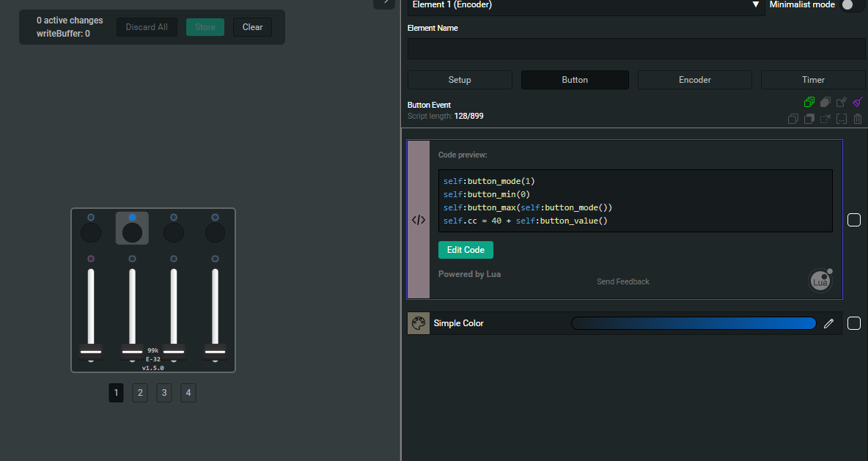Click the Lua logo icon
Viewport: 868px width, 461px height.
point(820,281)
